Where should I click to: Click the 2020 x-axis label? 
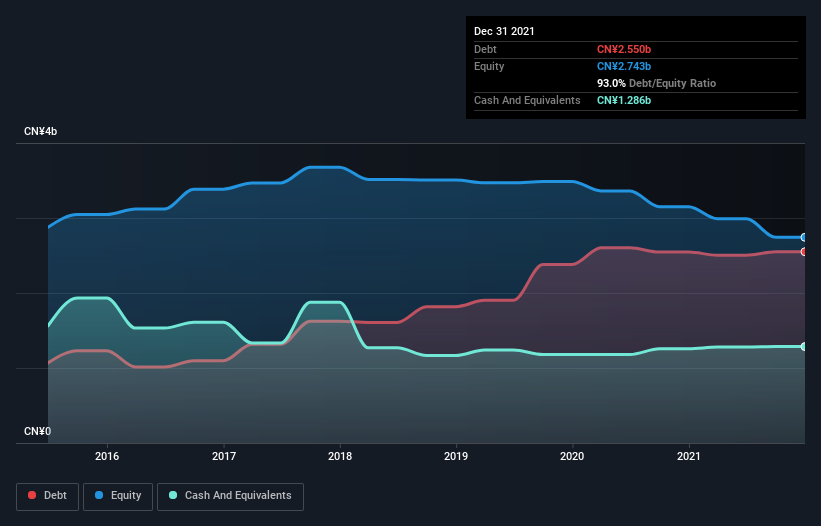click(572, 456)
